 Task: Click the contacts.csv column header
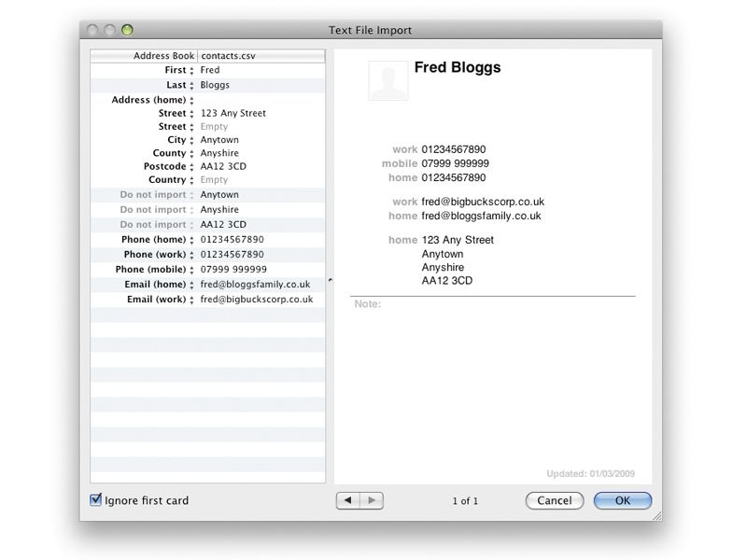coord(260,55)
